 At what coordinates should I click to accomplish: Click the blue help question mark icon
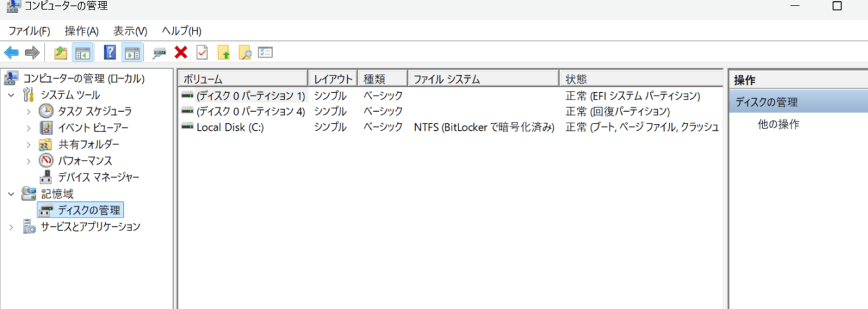pyautogui.click(x=110, y=52)
